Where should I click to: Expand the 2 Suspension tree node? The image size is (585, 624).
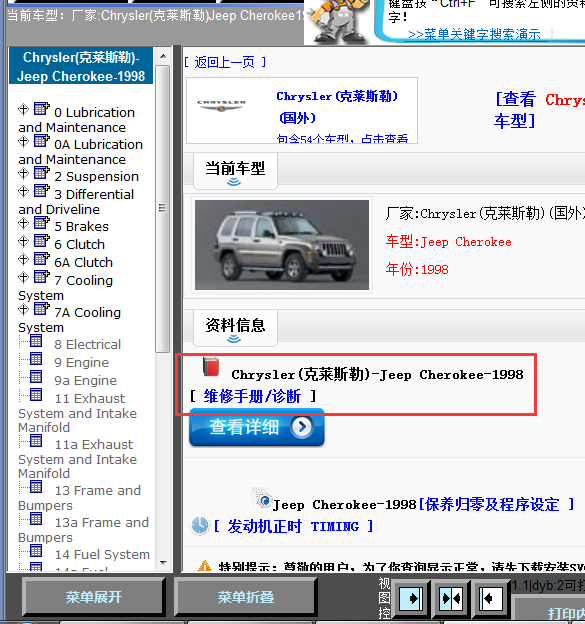point(23,174)
